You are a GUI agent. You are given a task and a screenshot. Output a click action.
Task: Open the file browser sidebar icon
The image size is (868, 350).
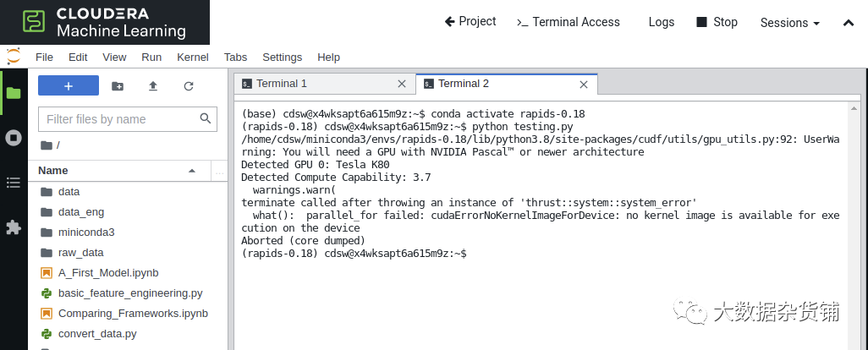coord(14,93)
